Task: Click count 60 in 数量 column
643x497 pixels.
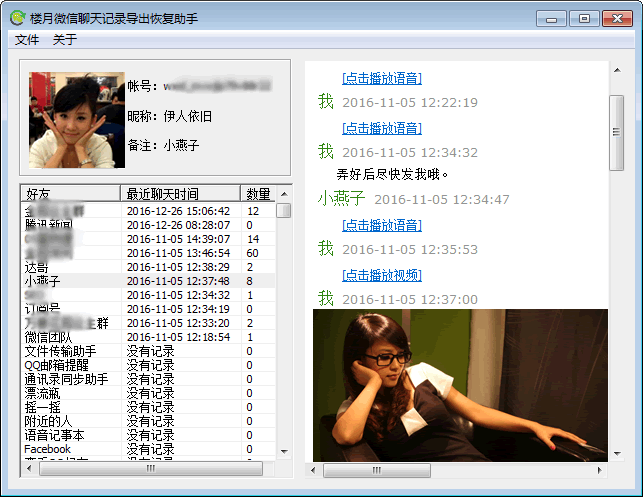Action: coord(253,253)
